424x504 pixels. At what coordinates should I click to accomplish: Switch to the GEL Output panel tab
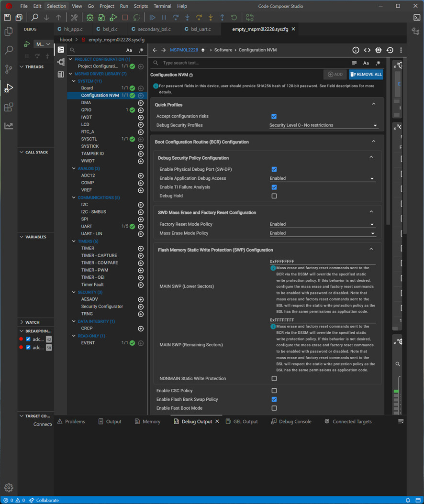point(242,422)
